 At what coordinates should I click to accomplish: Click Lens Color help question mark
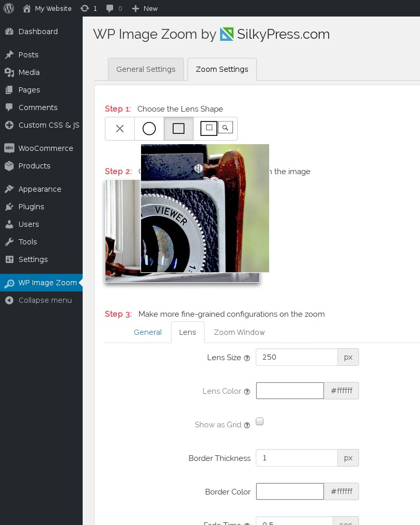coord(247,391)
